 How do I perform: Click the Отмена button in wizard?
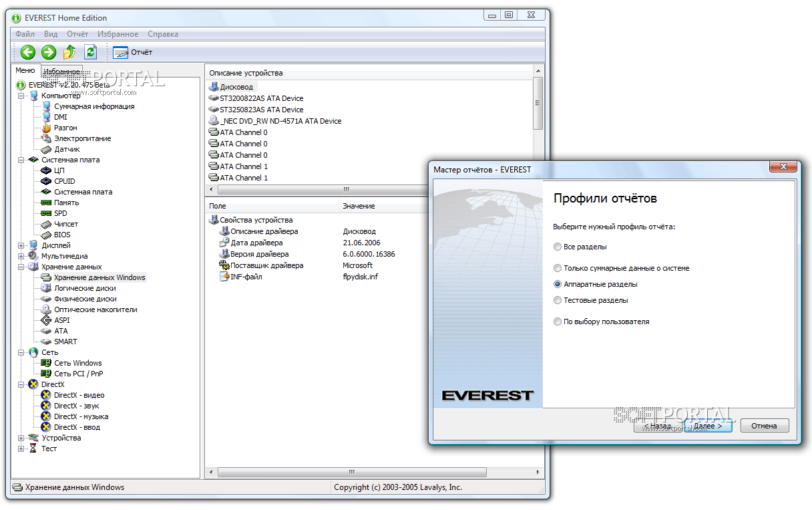coord(764,426)
